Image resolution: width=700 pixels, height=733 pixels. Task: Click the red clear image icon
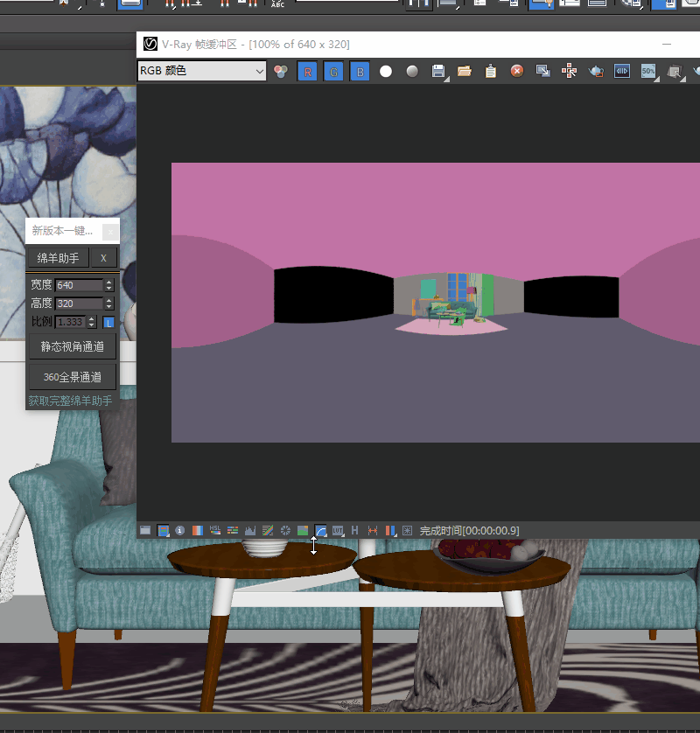[x=517, y=72]
